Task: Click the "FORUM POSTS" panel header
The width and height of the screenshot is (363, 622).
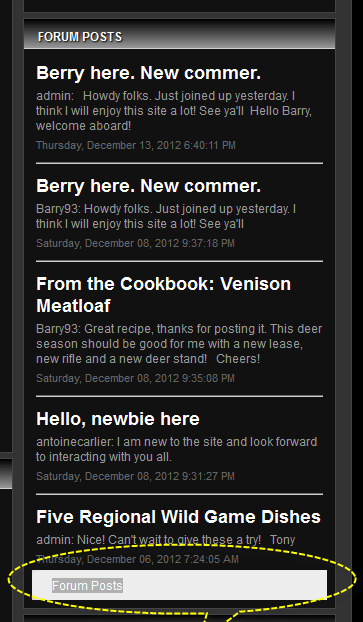Action: (x=80, y=37)
